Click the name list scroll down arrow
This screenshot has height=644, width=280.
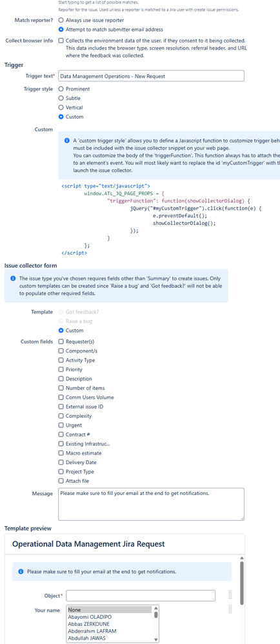click(x=156, y=639)
